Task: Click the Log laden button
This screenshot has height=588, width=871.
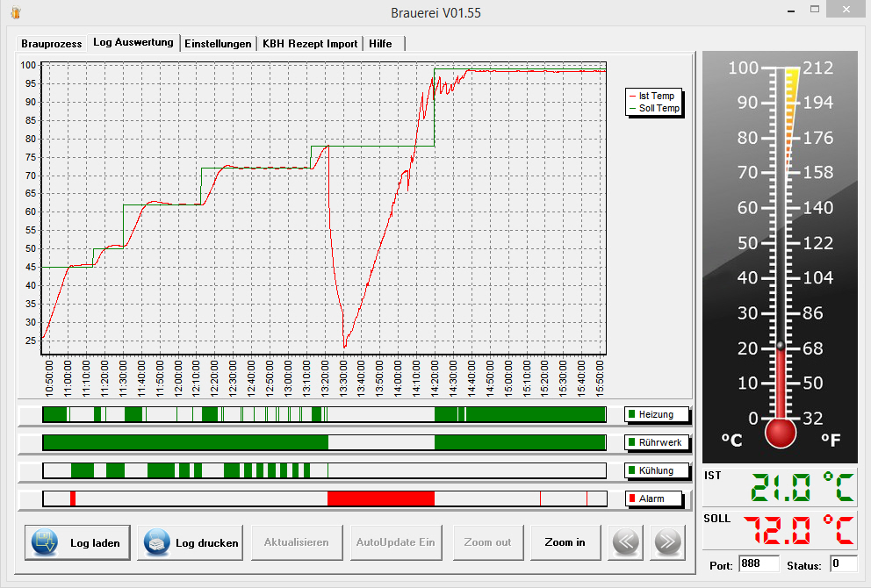Action: pos(78,542)
